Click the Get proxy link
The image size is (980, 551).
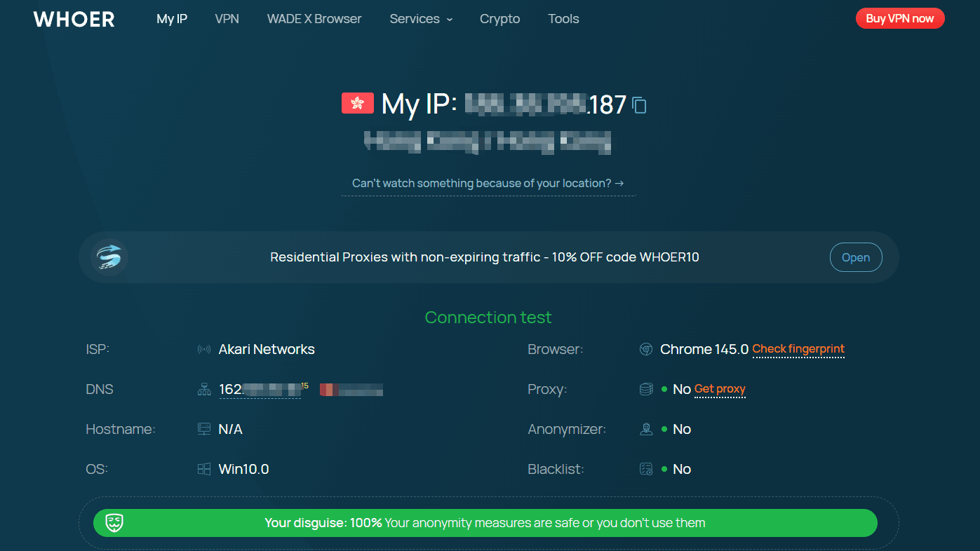coord(720,389)
